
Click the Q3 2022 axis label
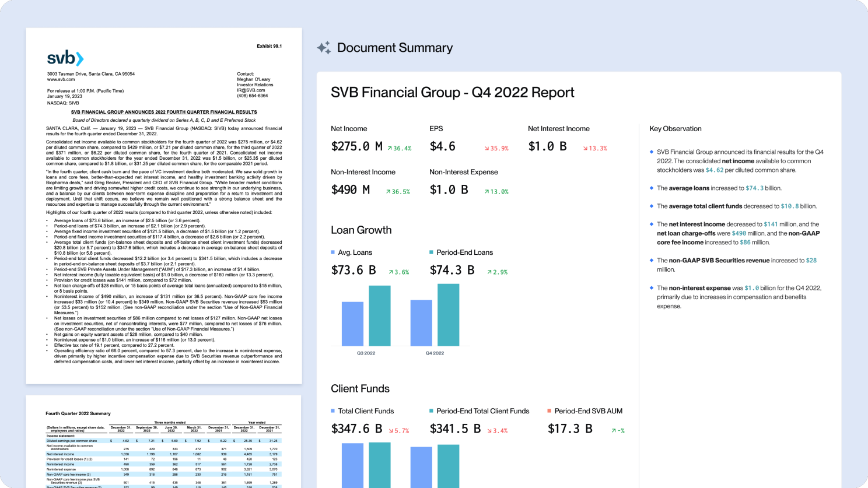(x=366, y=353)
